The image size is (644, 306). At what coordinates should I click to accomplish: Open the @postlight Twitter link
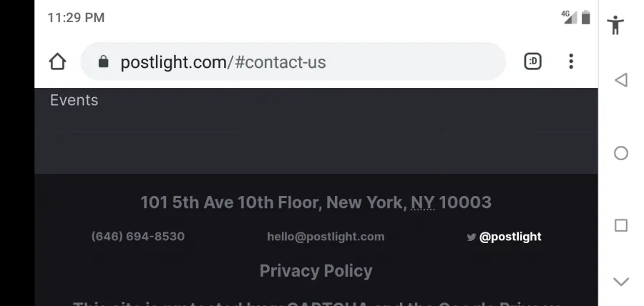tap(510, 237)
